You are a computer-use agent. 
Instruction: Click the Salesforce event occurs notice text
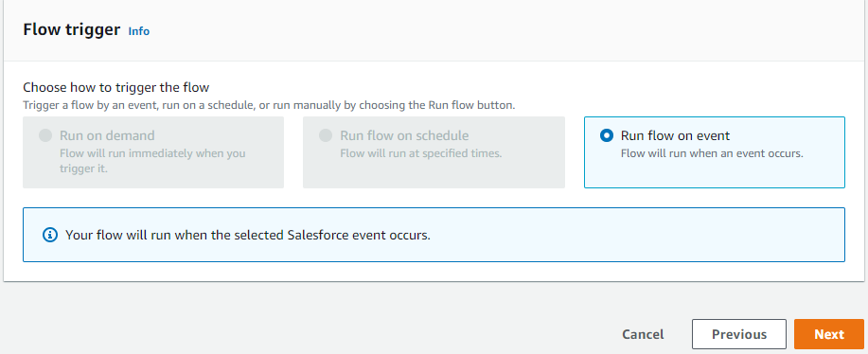[247, 235]
